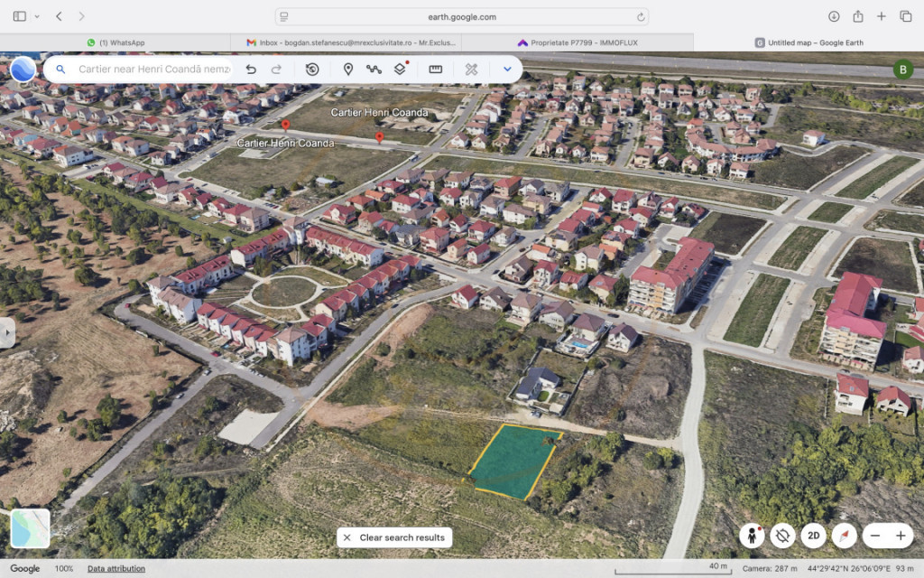Toggle the 2D view mode button
The height and width of the screenshot is (578, 924).
tap(813, 536)
